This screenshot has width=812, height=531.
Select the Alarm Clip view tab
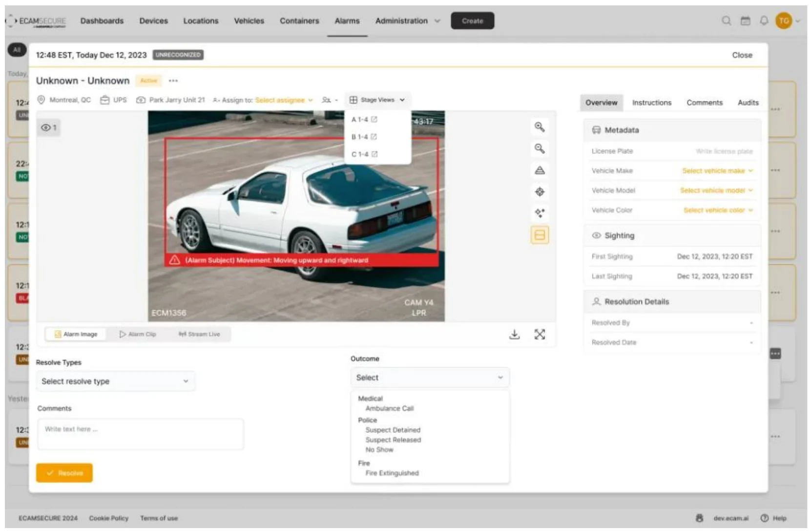click(138, 334)
